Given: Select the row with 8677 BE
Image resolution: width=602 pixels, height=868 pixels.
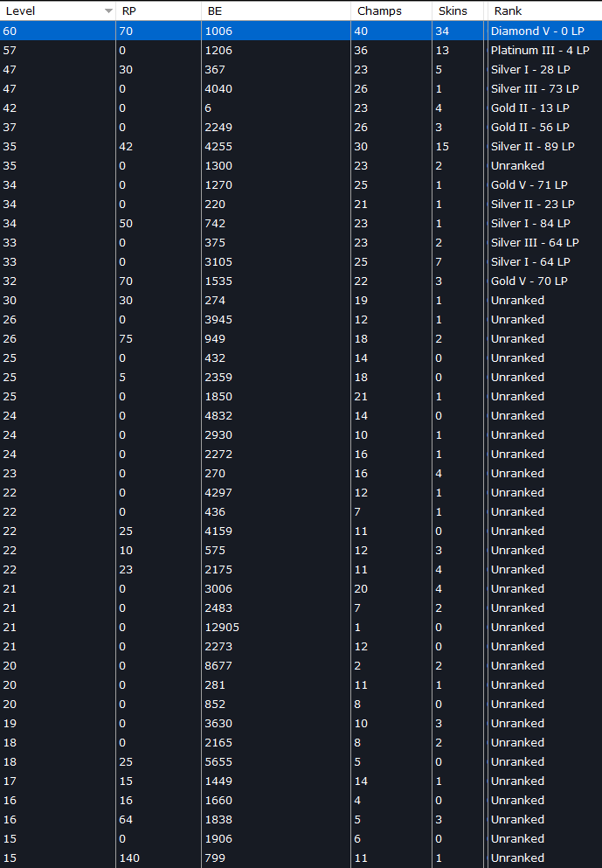Looking at the screenshot, I should coord(301,666).
